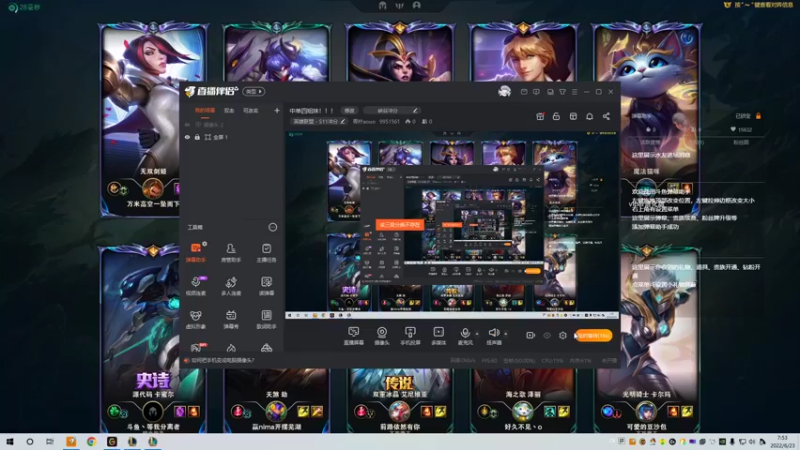800x450 pixels.
Task: Click the stream preview canvas
Action: click(x=452, y=225)
